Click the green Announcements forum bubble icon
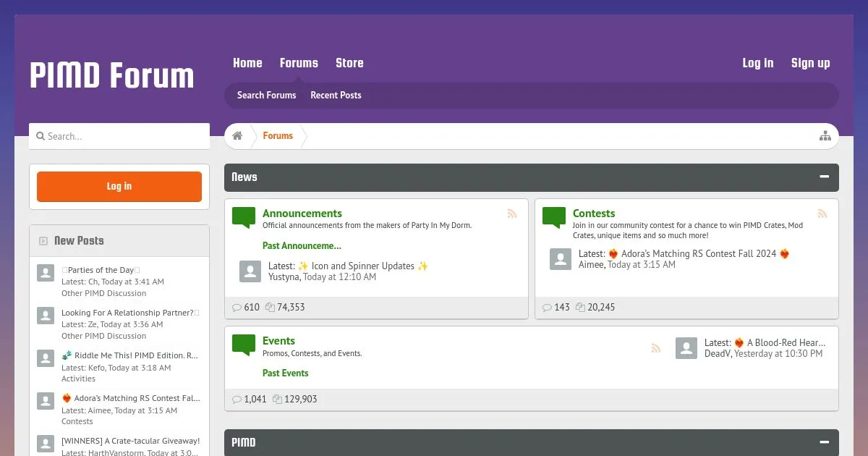 pos(244,218)
